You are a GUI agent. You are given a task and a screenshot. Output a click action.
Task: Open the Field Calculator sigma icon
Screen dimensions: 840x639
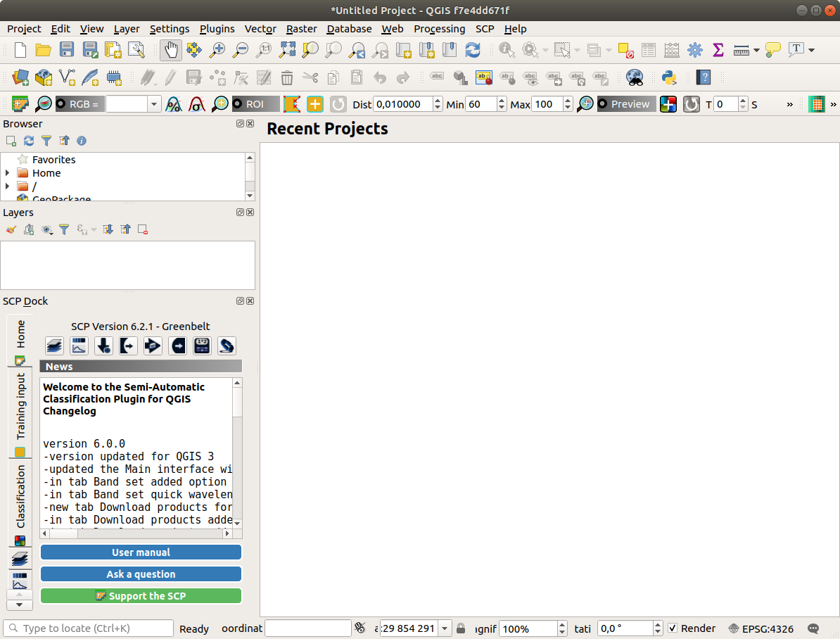718,49
